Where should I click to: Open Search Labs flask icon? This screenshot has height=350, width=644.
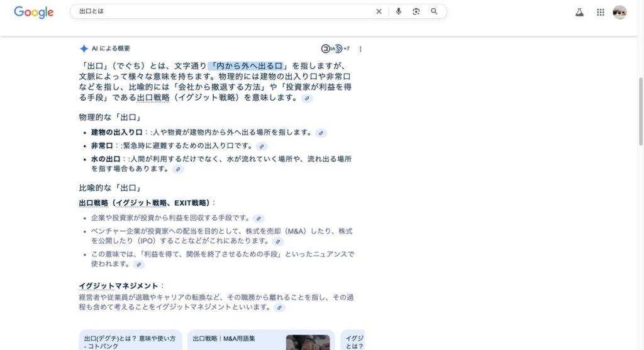point(579,12)
